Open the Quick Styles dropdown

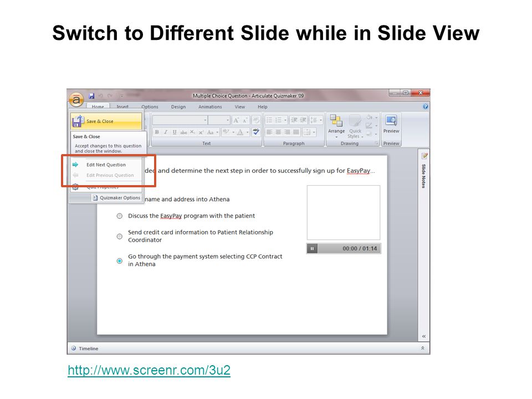pyautogui.click(x=355, y=126)
